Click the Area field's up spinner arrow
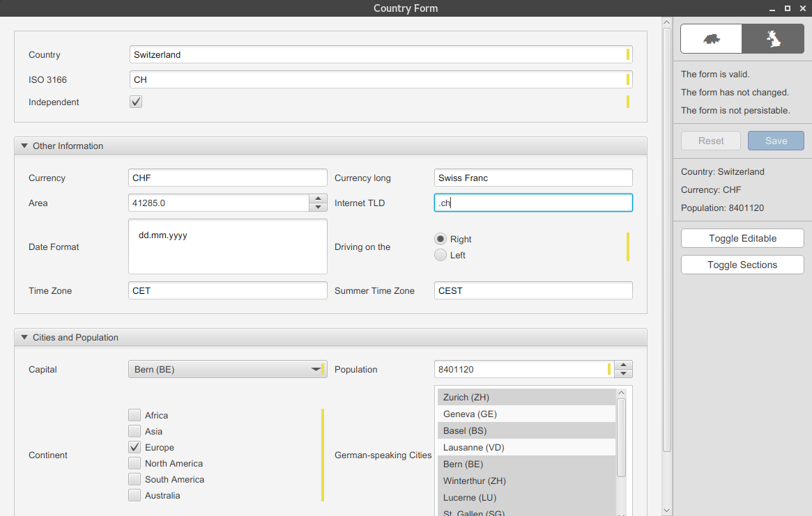Image resolution: width=812 pixels, height=516 pixels. pos(319,198)
